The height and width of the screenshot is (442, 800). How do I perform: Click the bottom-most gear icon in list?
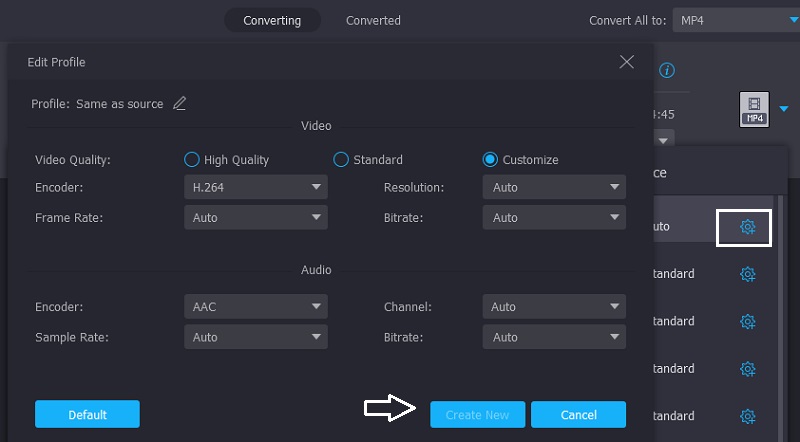click(x=747, y=416)
